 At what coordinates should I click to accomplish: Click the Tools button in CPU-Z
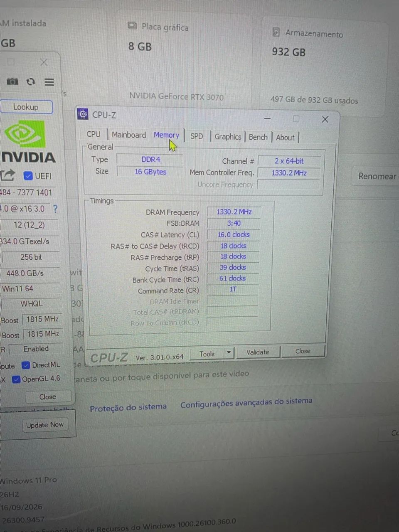(x=207, y=354)
